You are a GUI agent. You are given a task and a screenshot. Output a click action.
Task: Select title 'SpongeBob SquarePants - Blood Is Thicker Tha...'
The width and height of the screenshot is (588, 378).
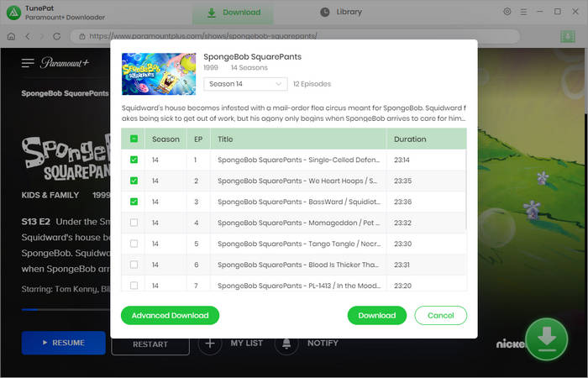(298, 265)
